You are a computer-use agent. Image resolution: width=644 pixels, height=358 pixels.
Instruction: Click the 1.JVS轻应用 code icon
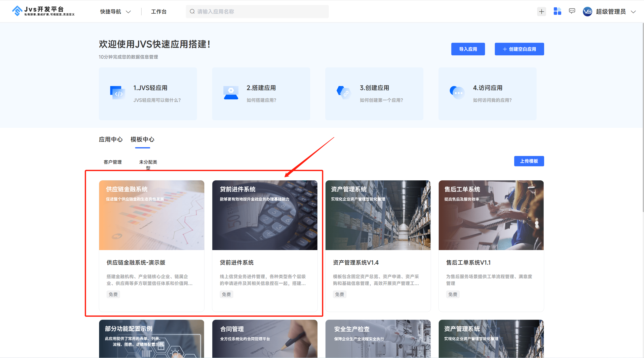pos(117,93)
